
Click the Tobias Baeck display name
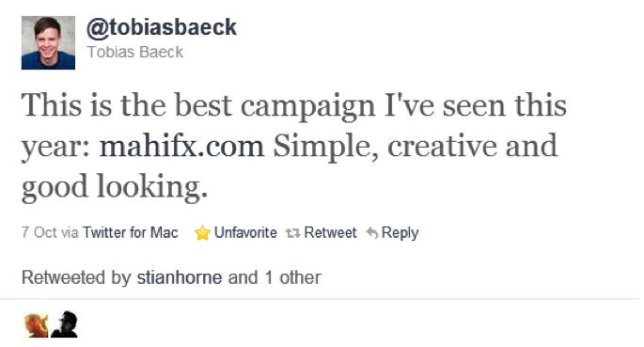(x=135, y=52)
